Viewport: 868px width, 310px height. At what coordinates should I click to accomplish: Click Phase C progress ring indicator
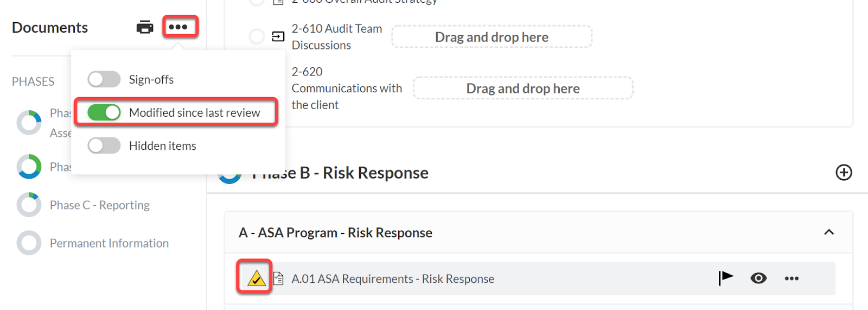[x=29, y=205]
